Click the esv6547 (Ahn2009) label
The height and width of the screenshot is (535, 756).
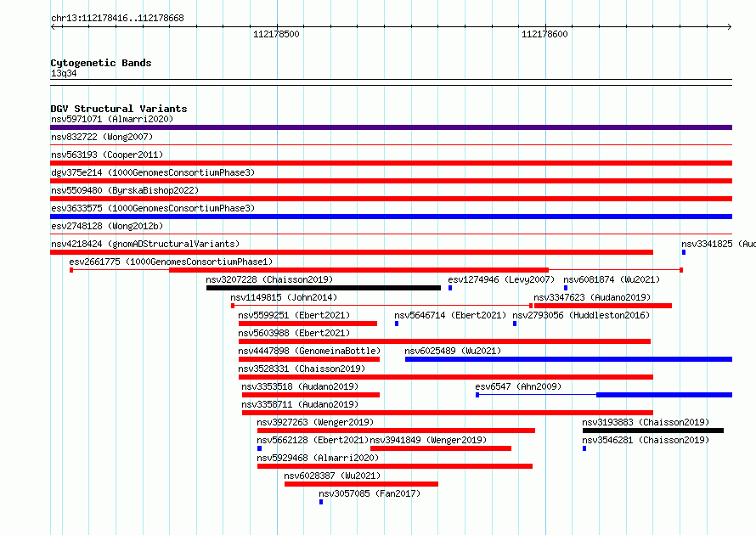pyautogui.click(x=518, y=386)
